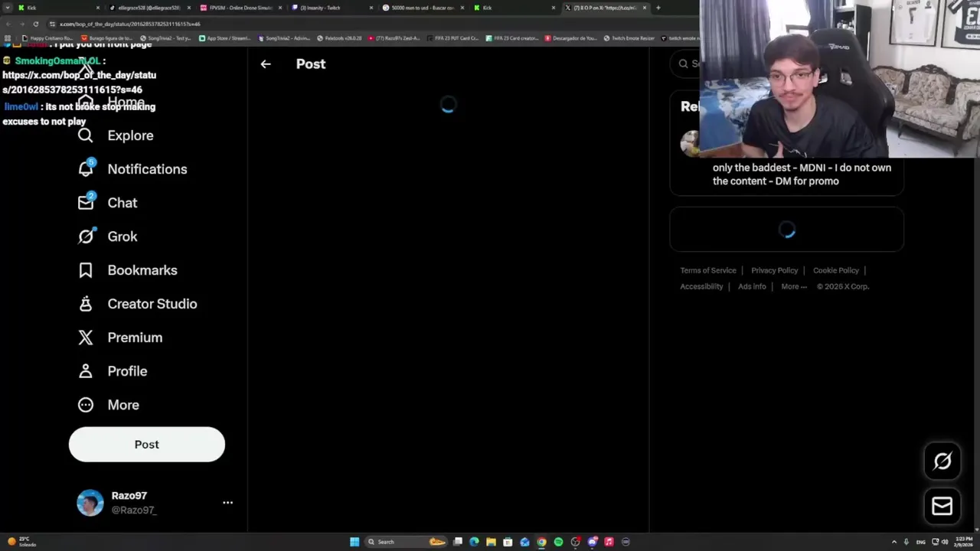Image resolution: width=980 pixels, height=551 pixels.
Task: Open the FIFA 23 Card creator bookmark
Action: tap(513, 38)
